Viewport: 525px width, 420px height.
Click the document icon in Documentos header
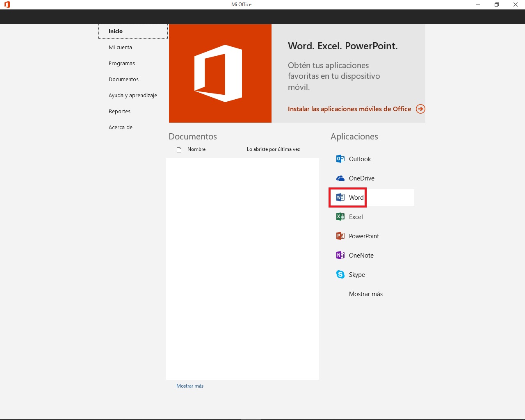pos(179,150)
